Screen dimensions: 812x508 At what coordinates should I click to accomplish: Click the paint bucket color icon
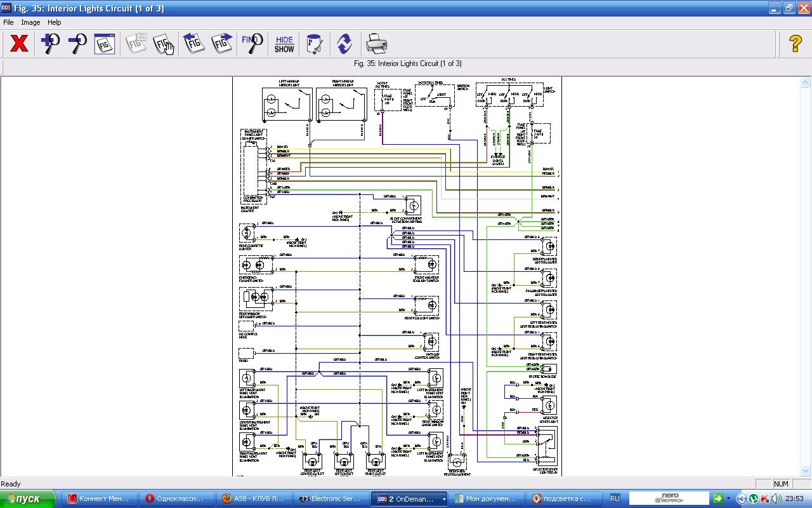point(314,44)
